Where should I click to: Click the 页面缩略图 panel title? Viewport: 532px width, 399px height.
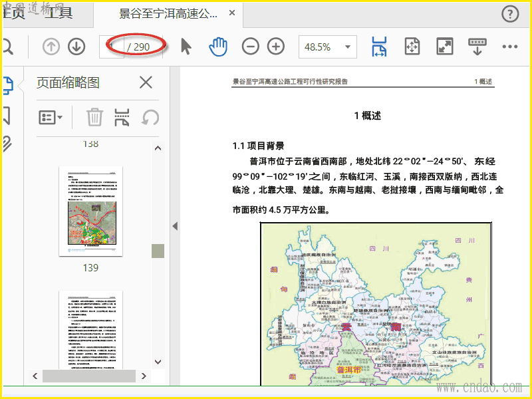[68, 82]
